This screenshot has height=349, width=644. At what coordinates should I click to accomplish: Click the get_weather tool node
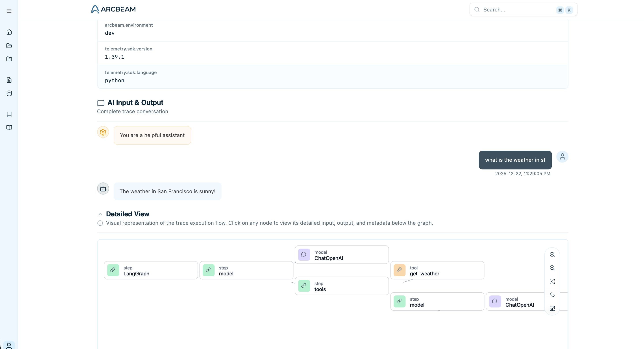pos(437,270)
